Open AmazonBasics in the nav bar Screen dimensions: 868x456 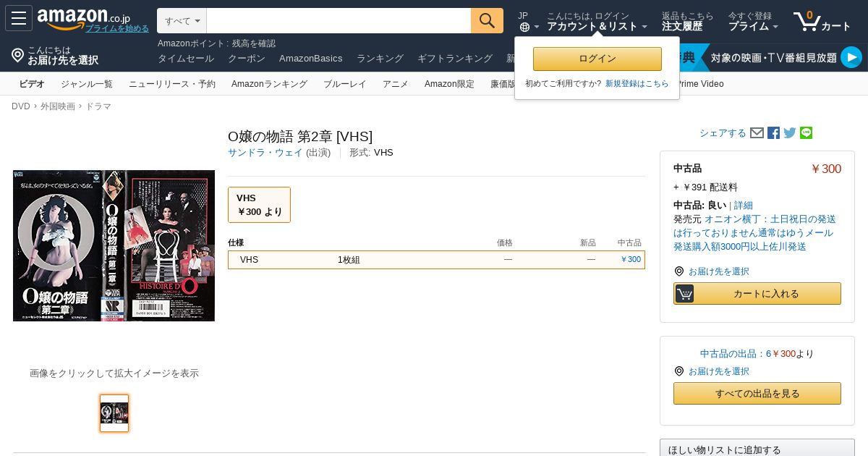click(311, 59)
